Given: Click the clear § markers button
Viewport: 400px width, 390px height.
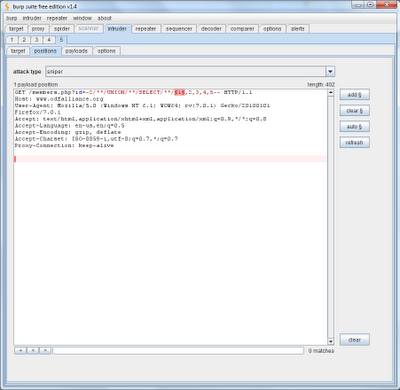Looking at the screenshot, I should 354,111.
